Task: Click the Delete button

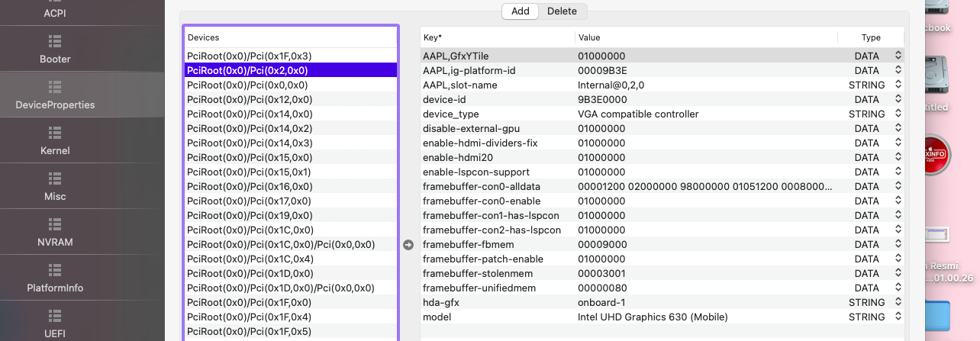Action: click(562, 11)
